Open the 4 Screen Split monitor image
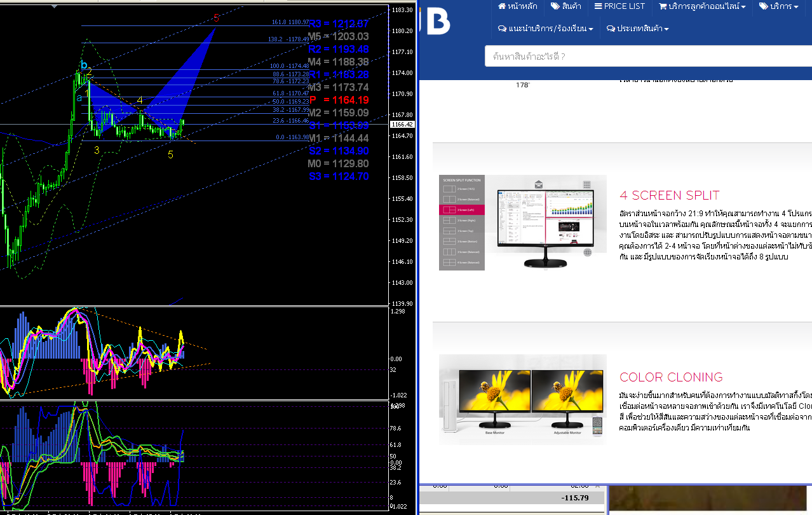Image resolution: width=812 pixels, height=515 pixels. point(522,223)
